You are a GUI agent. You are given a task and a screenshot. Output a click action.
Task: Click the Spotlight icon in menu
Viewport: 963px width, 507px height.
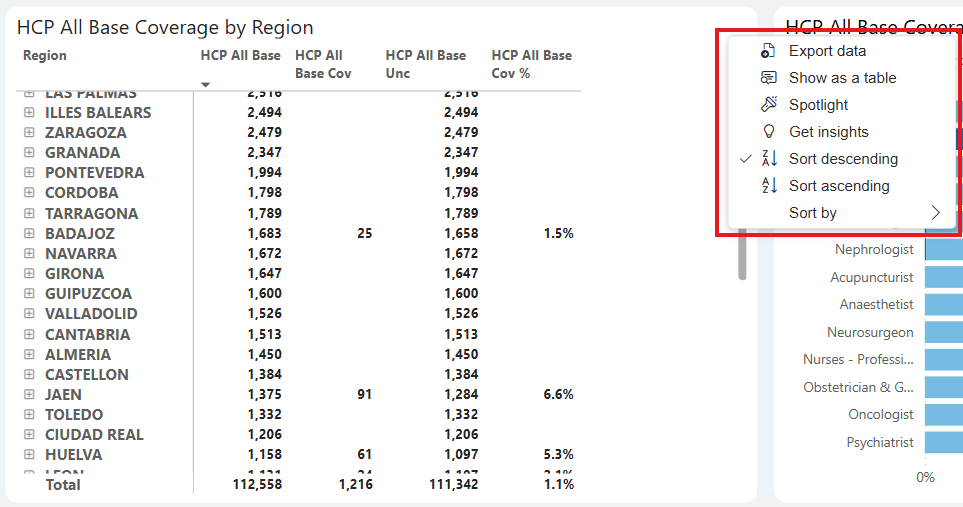click(768, 105)
